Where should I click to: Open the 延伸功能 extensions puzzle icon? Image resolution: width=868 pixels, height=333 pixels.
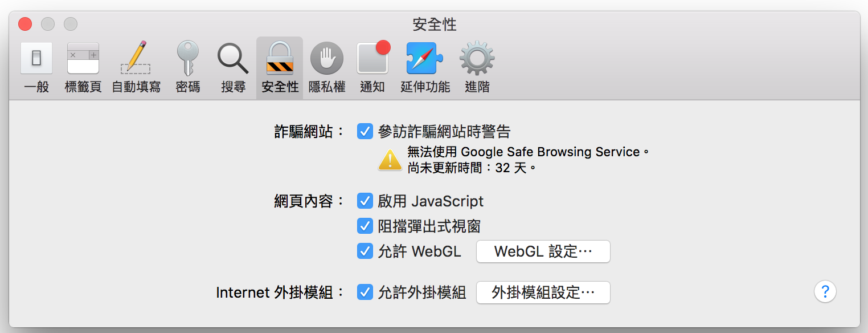425,59
